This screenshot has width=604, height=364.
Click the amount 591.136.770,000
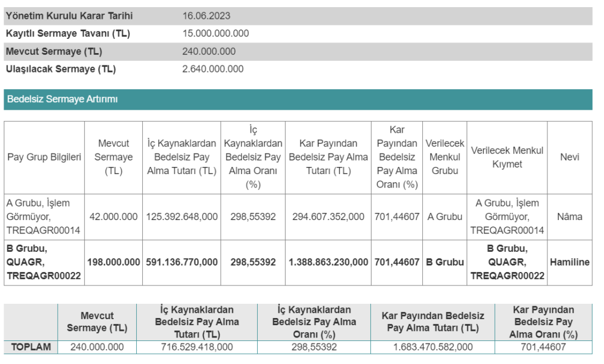click(x=182, y=262)
